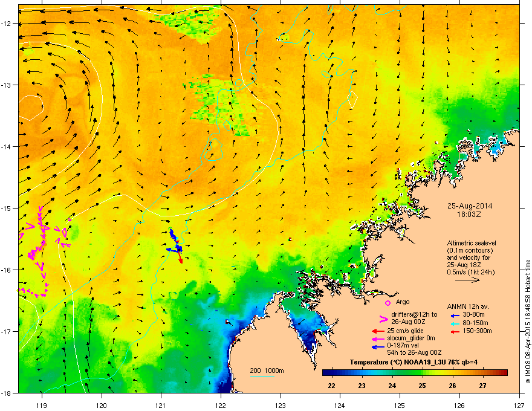Click latitude axis label -15

pyautogui.click(x=6, y=208)
